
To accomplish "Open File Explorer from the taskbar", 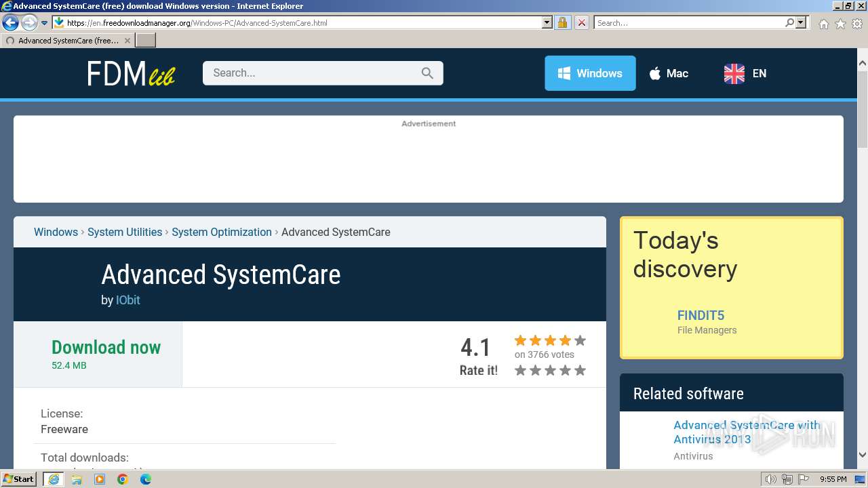I will coord(77,479).
